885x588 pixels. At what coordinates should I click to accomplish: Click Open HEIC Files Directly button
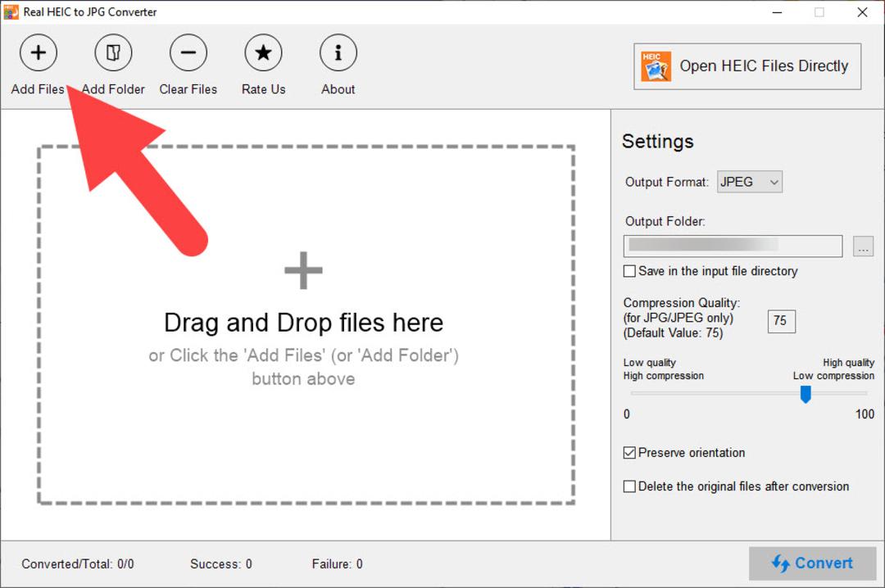[747, 66]
